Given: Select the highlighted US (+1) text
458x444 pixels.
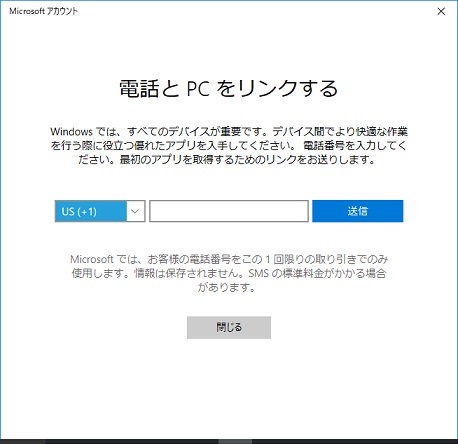Looking at the screenshot, I should click(79, 212).
